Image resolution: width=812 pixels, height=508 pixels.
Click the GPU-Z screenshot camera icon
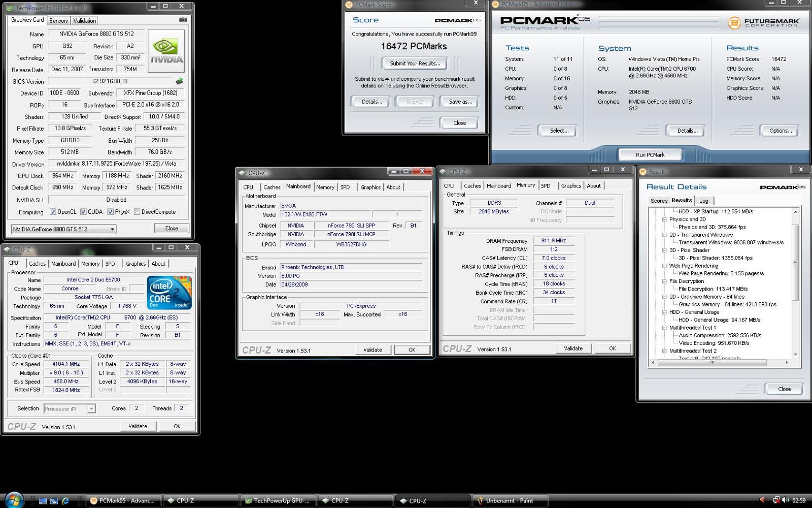point(183,20)
